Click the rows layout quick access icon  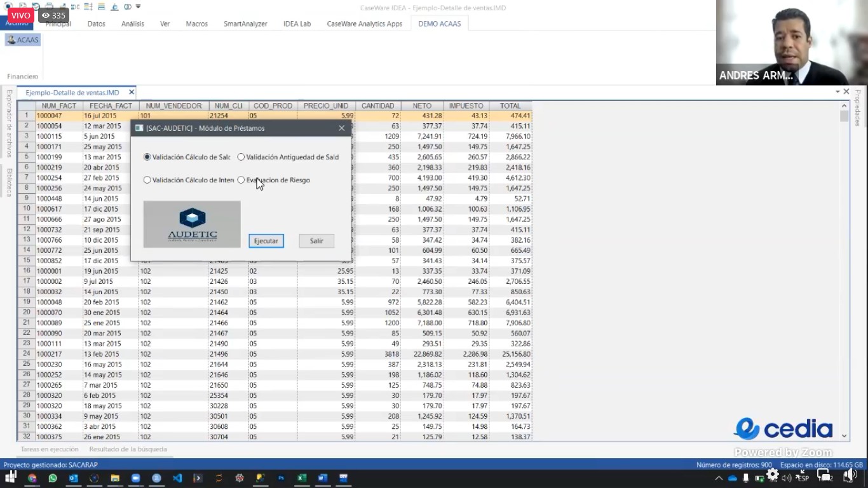pos(102,6)
